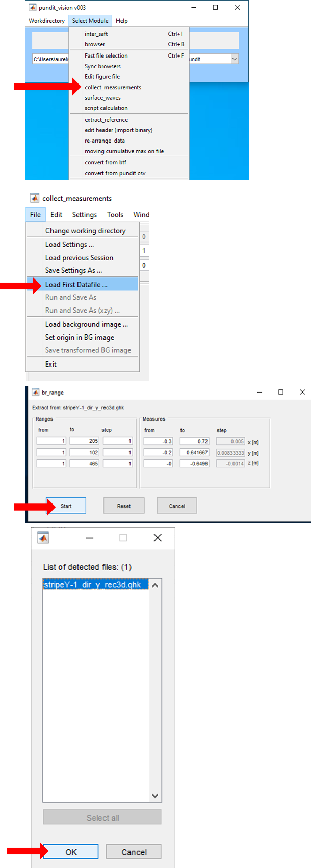Minimize the detected files dialog
Viewport: 311px width, 868px height.
tap(90, 538)
